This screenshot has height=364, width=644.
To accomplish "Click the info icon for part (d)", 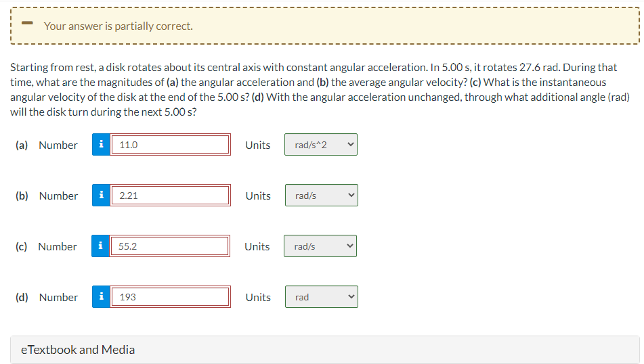I will (101, 297).
